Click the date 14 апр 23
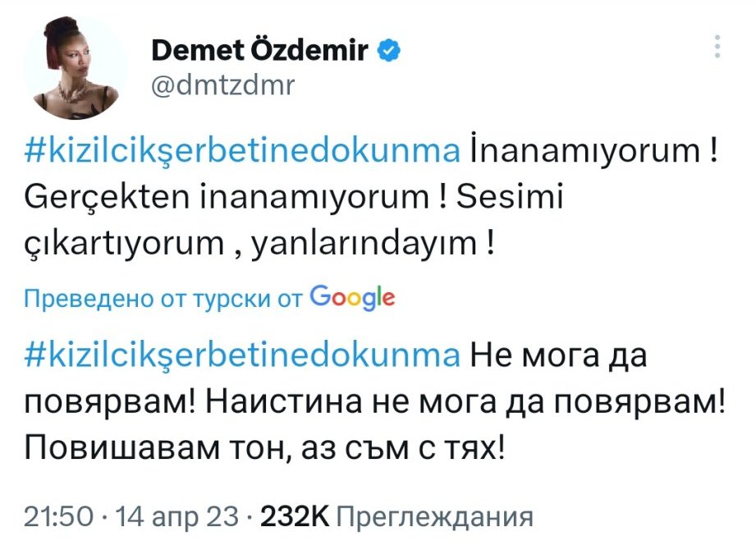The height and width of the screenshot is (550, 756). coord(181,518)
